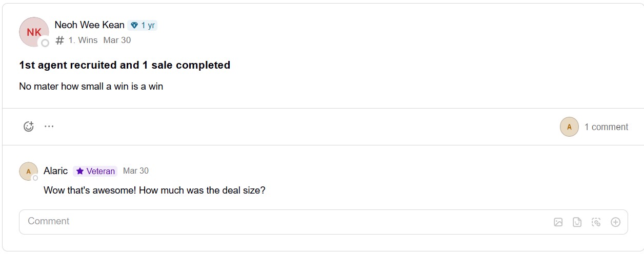Attach an image to the comment
This screenshot has height=254, width=644.
(558, 222)
